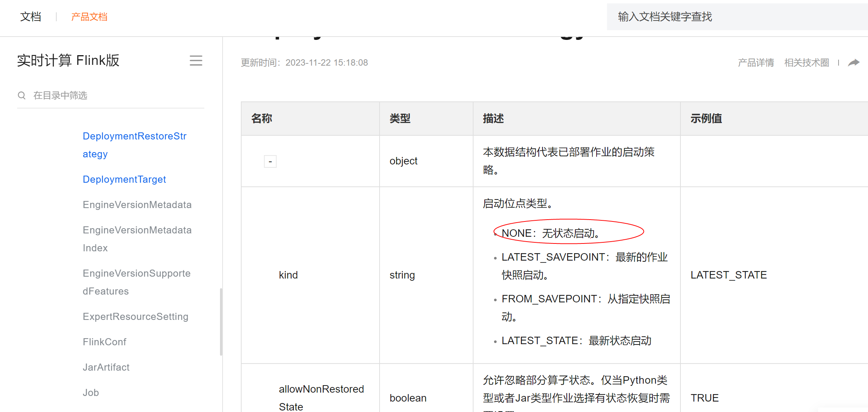
Task: Select DeploymentRestoreStrategy in sidebar
Action: pos(135,145)
